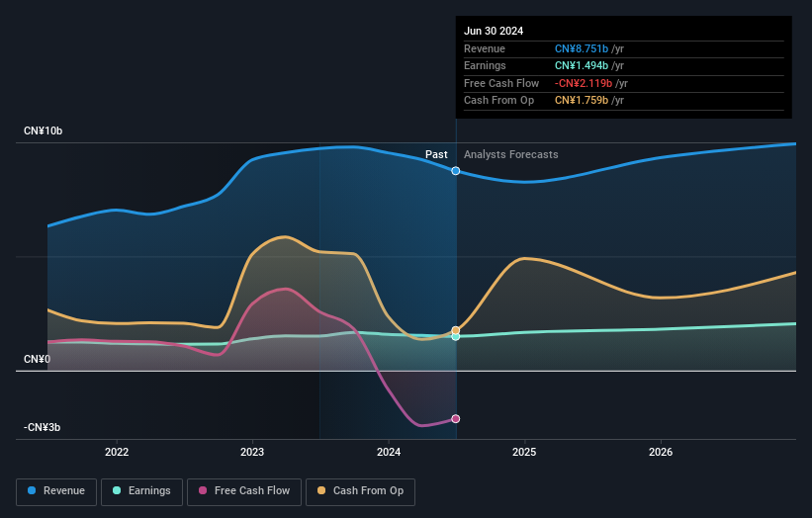This screenshot has height=518, width=812.
Task: Click the Analysts Forecasts label
Action: [x=511, y=154]
